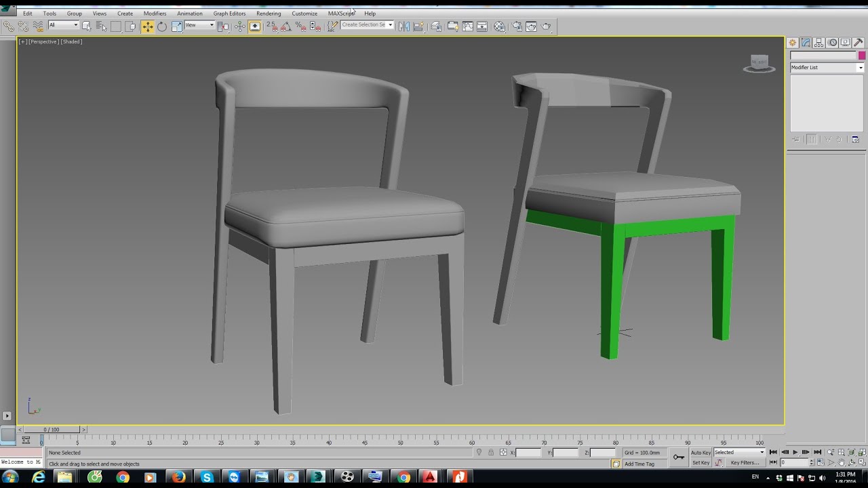Open Firefox from the taskbar
The height and width of the screenshot is (488, 868).
click(x=178, y=477)
